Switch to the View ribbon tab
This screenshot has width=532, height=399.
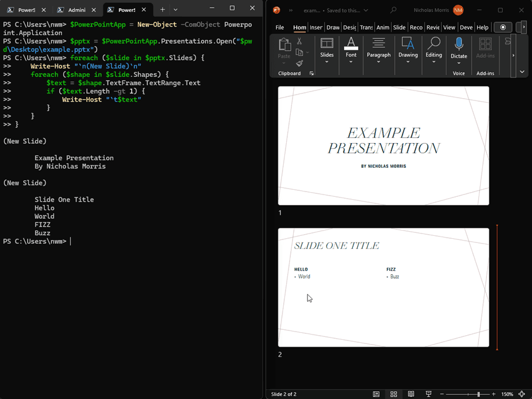[449, 27]
